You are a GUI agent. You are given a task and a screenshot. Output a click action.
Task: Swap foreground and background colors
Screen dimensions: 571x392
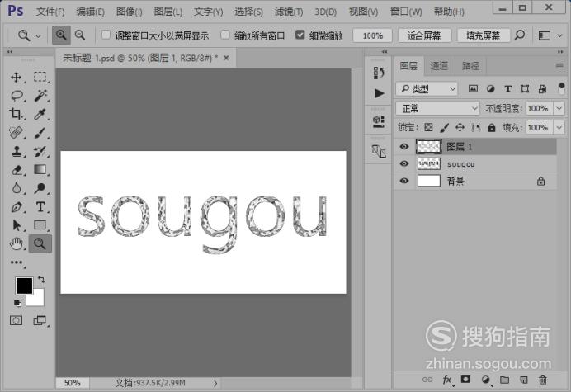pos(41,280)
